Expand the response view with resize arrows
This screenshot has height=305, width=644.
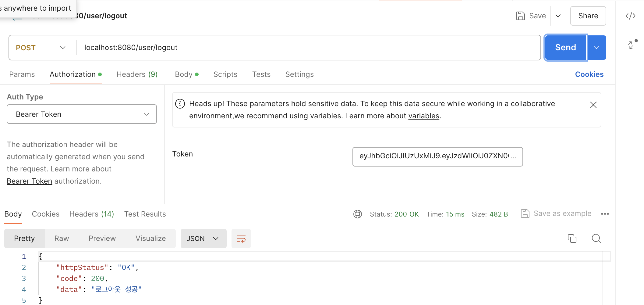tap(631, 45)
